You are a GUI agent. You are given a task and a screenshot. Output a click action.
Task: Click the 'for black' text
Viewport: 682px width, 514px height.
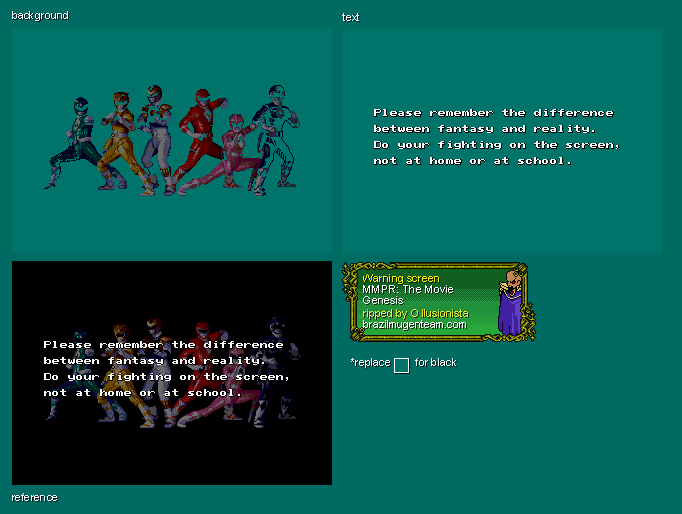coord(435,362)
